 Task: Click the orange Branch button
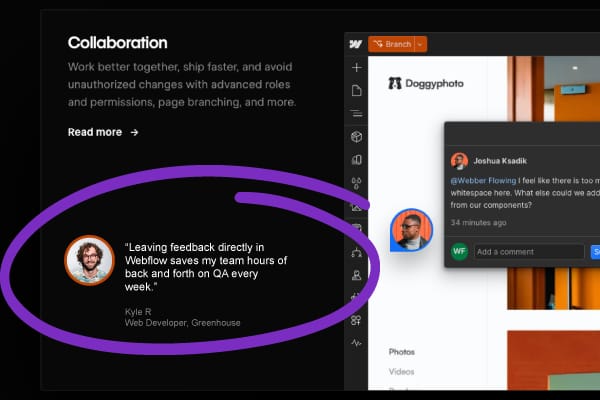(391, 44)
